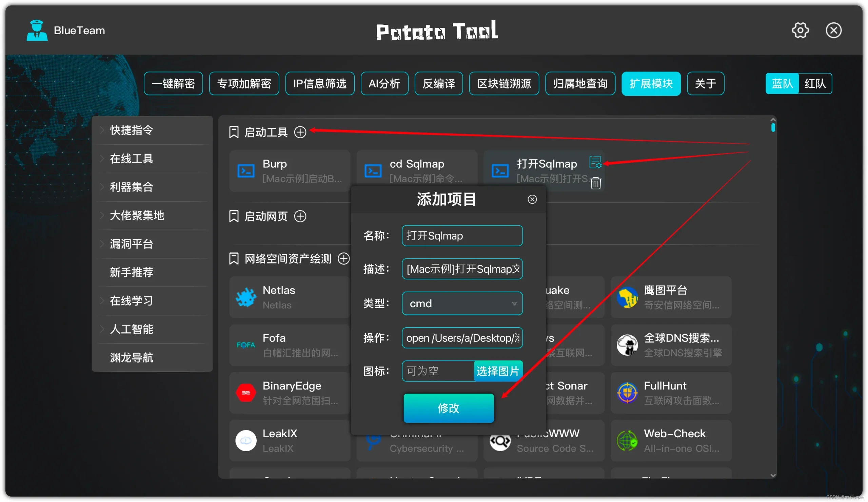Click the Web-Check title text

point(674,434)
